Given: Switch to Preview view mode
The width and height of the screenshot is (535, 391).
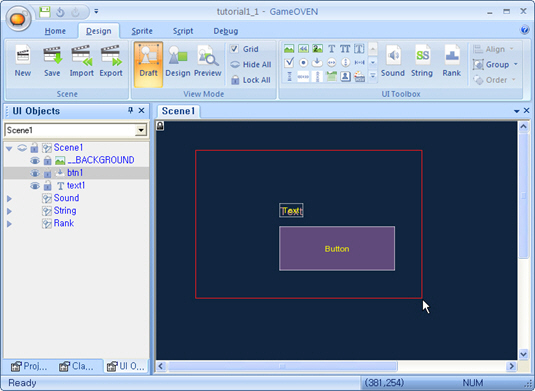Looking at the screenshot, I should [x=207, y=61].
